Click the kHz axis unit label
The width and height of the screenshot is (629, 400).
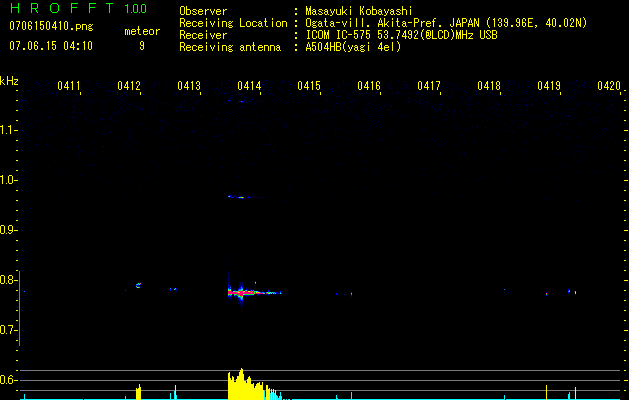click(9, 81)
